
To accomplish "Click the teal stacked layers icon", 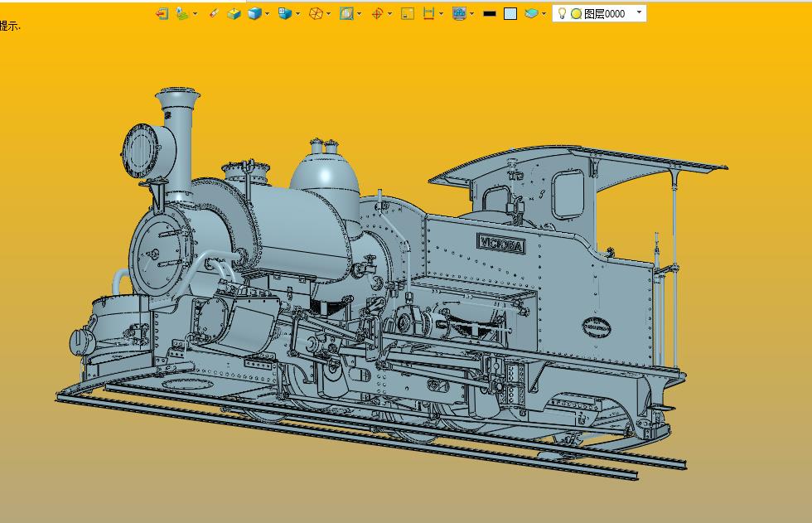I will coord(531,13).
